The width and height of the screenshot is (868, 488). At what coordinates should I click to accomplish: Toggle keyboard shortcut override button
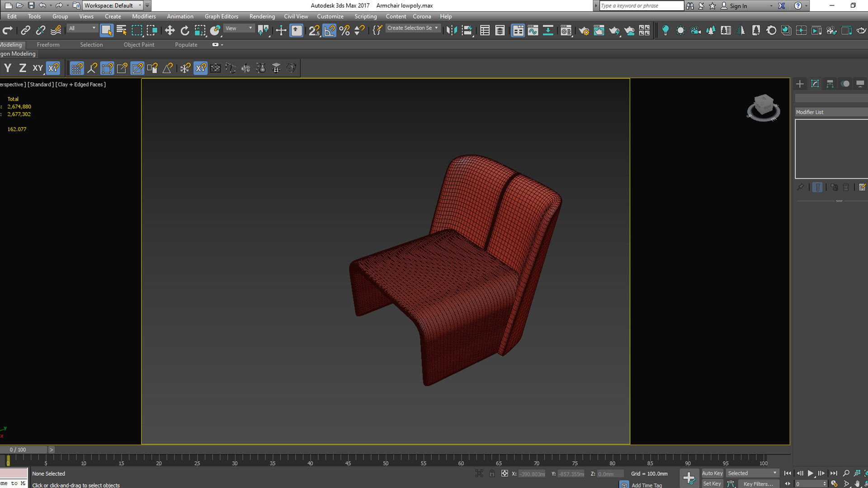[x=296, y=30]
